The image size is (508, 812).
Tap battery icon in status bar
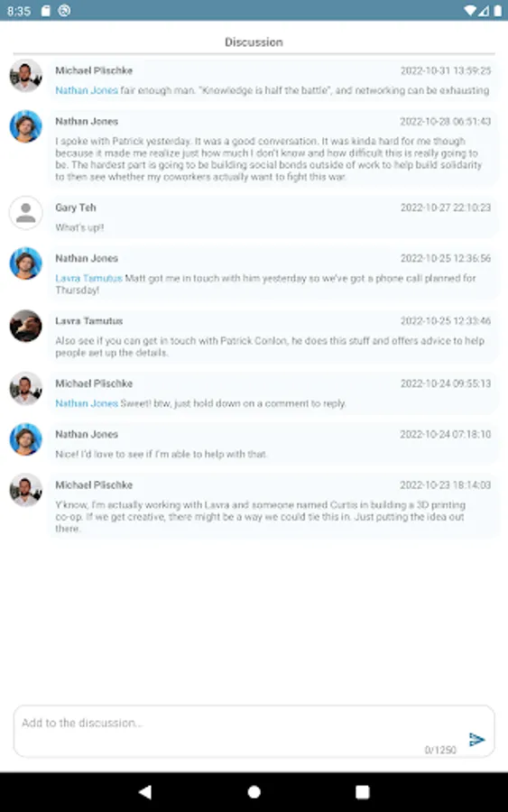point(498,10)
